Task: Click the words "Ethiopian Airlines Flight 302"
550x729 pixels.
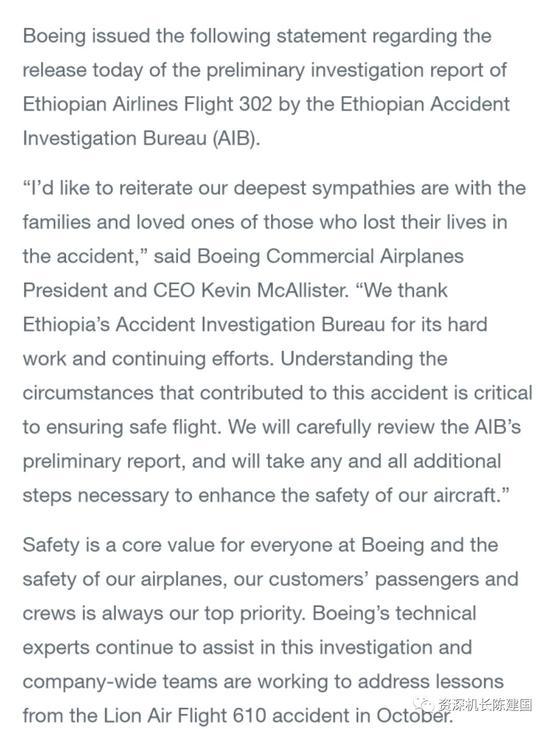Action: tap(147, 104)
